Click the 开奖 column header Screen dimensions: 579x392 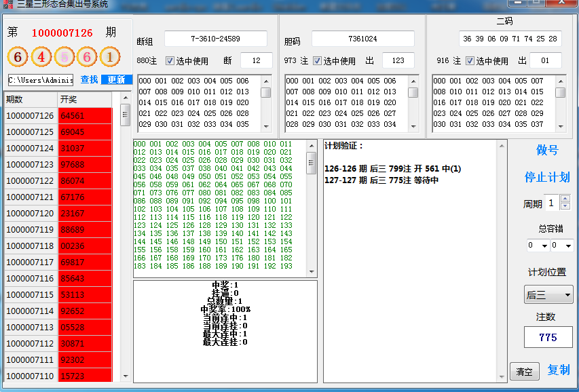tap(85, 99)
